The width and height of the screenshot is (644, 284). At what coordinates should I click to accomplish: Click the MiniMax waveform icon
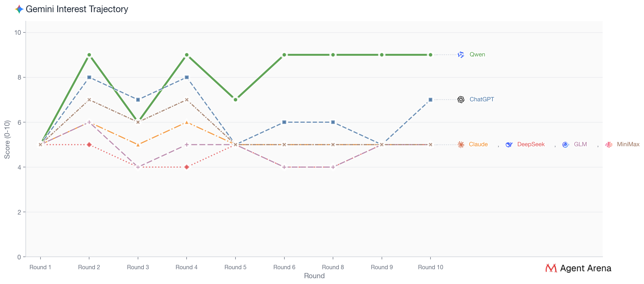coord(609,144)
